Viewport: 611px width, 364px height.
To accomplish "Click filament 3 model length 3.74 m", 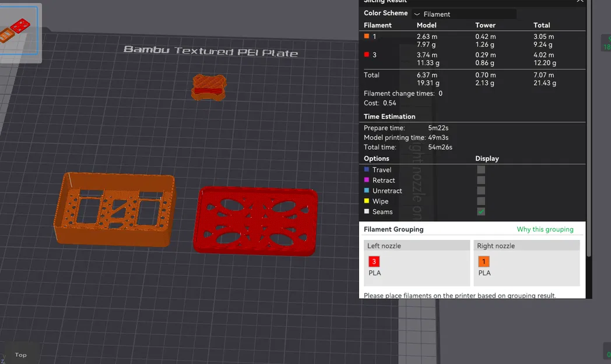I will pyautogui.click(x=427, y=55).
